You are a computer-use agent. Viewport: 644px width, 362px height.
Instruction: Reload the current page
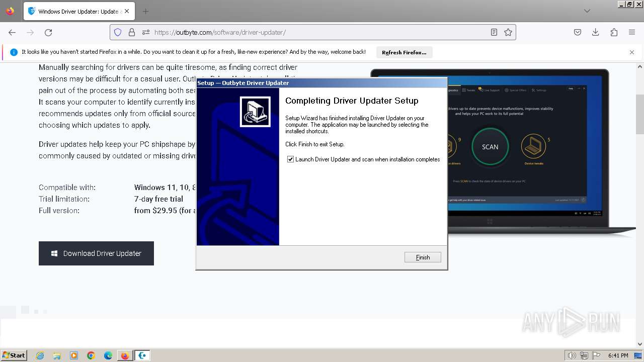[x=48, y=32]
